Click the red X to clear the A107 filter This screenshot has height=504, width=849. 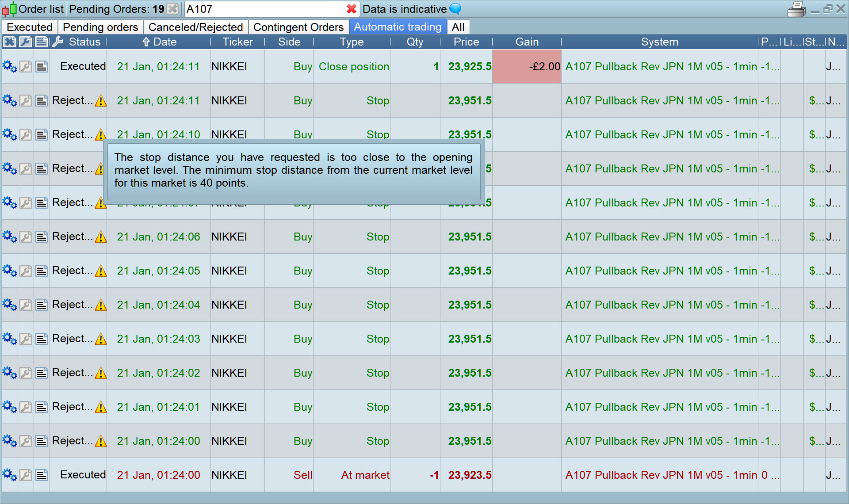[x=352, y=9]
